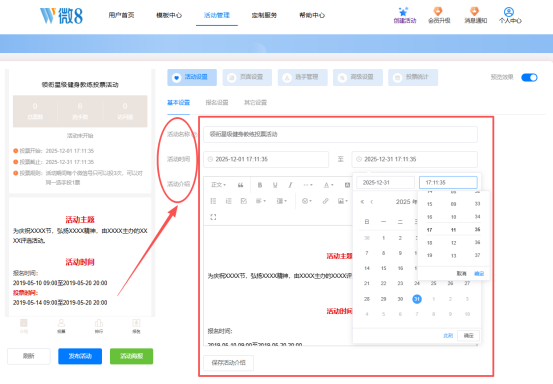Open the 用户首页 nav item

tap(121, 15)
